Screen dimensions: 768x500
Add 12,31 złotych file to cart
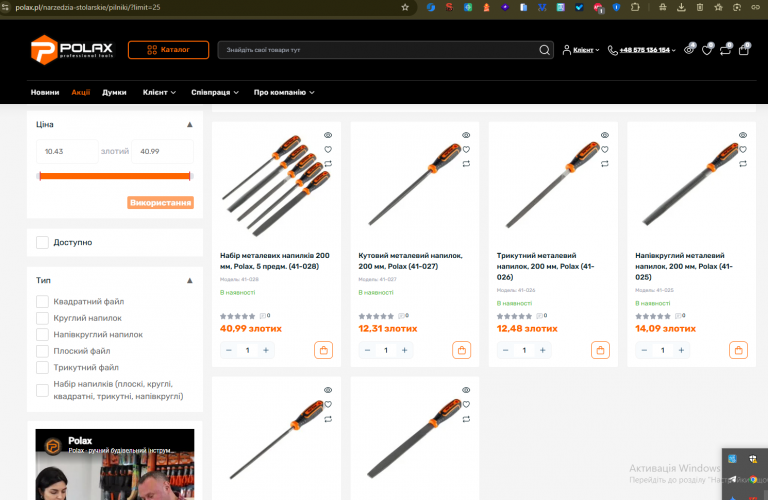(x=461, y=350)
